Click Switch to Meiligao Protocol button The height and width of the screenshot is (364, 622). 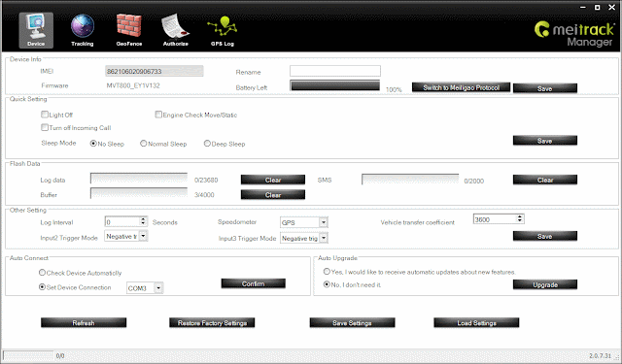(x=461, y=87)
